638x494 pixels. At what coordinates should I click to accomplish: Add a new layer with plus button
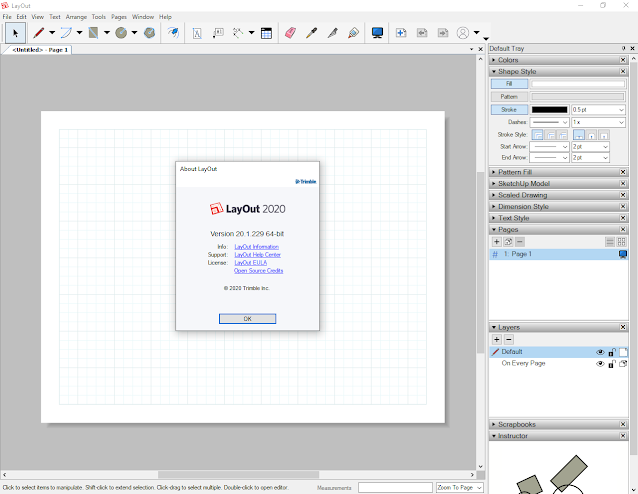496,340
